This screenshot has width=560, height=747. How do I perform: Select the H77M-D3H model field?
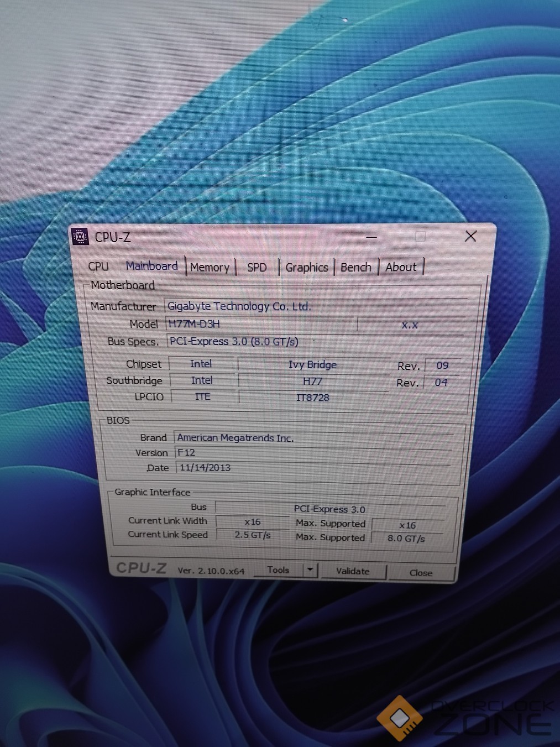tap(260, 324)
